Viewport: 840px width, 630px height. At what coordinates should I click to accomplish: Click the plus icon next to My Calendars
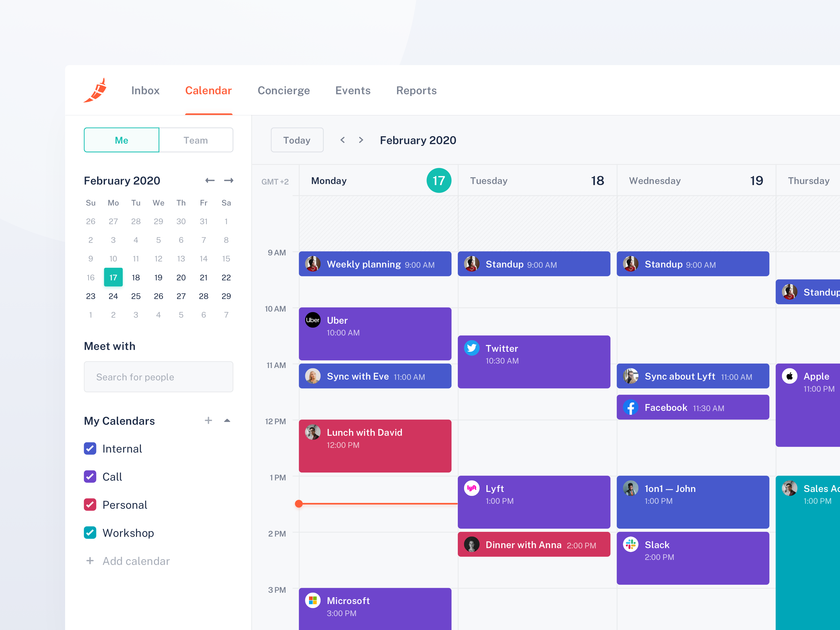(x=208, y=420)
